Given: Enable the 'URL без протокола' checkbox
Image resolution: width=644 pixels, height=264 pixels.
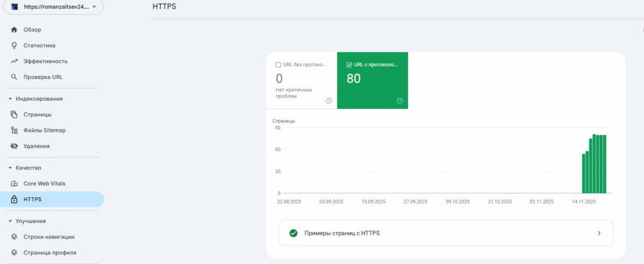Looking at the screenshot, I should (279, 65).
